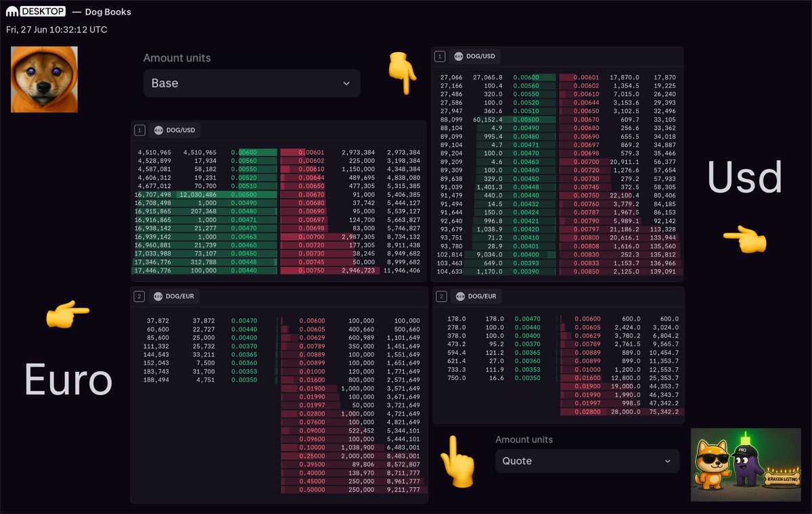This screenshot has width=812, height=514.
Task: Click the EUR cumulative ask total 9,211,777
Action: 404,490
